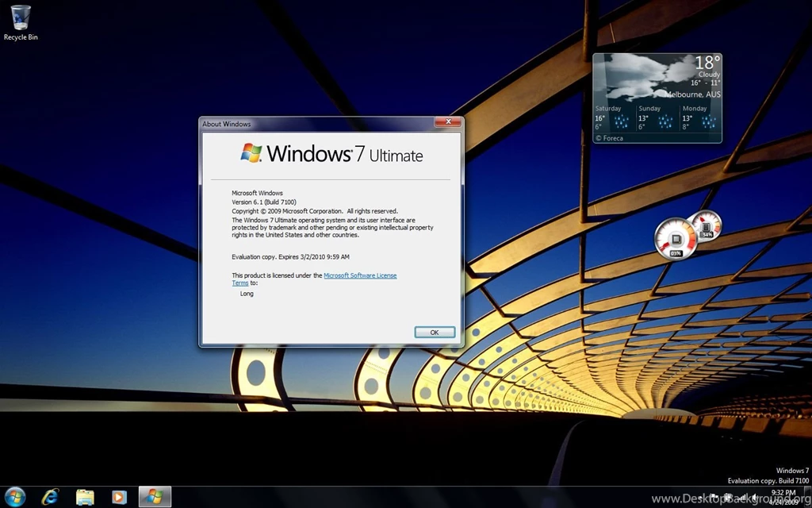Open Windows Explorer from the taskbar
812x508 pixels.
85,495
